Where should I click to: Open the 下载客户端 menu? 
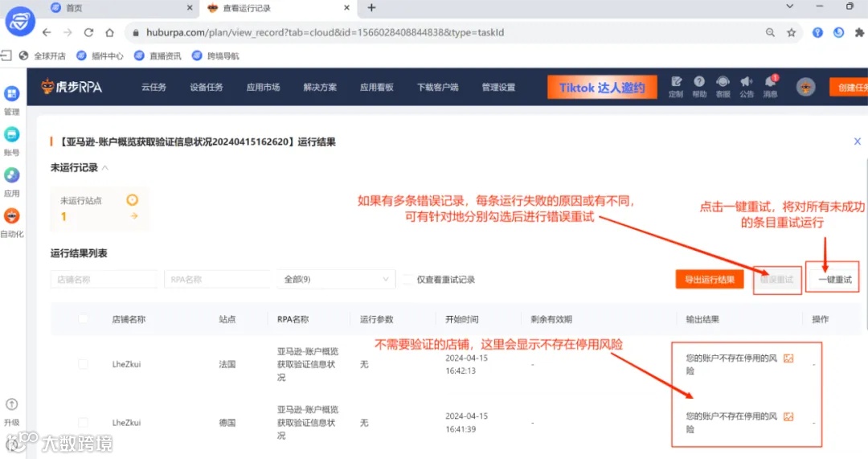[437, 87]
